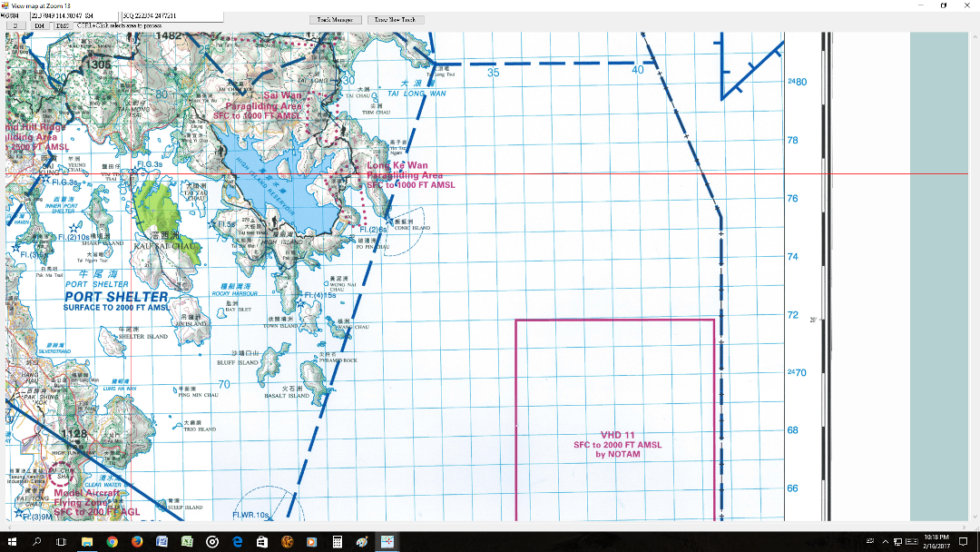980x552 pixels.
Task: Click the map application title bar icon
Action: [5, 5]
